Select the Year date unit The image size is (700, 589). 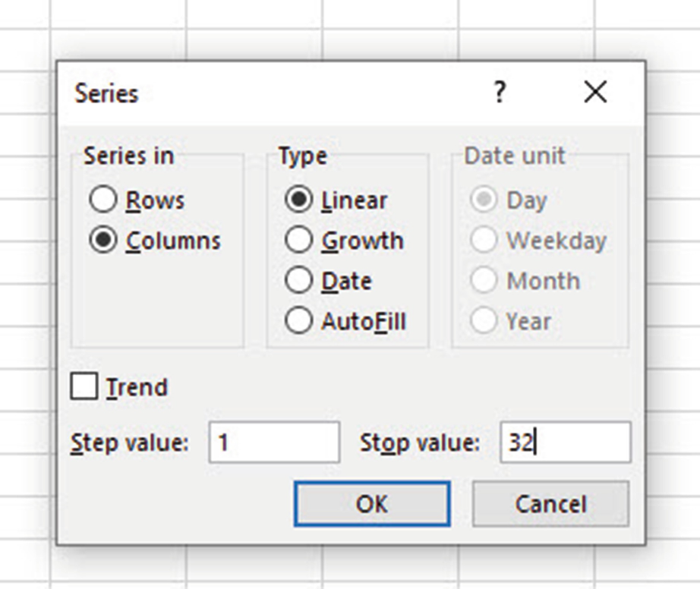click(484, 321)
